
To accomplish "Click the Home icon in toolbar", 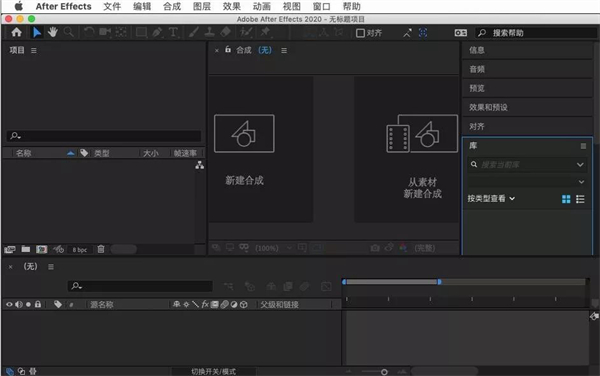I will coord(16,33).
